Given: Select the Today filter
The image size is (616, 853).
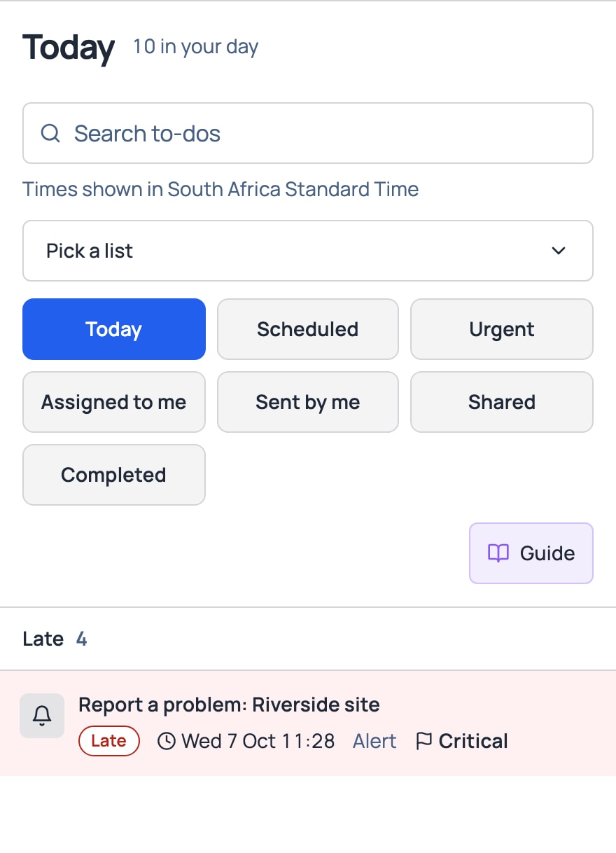Looking at the screenshot, I should point(114,329).
